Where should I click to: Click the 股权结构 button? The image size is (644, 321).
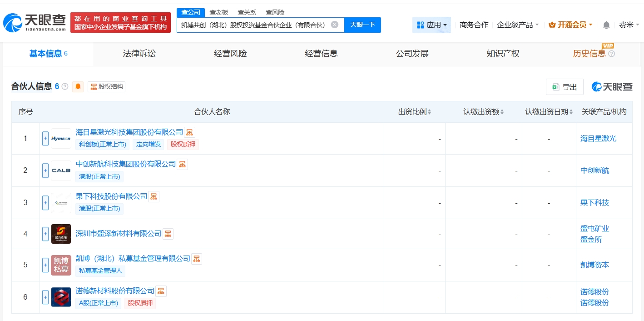[106, 86]
